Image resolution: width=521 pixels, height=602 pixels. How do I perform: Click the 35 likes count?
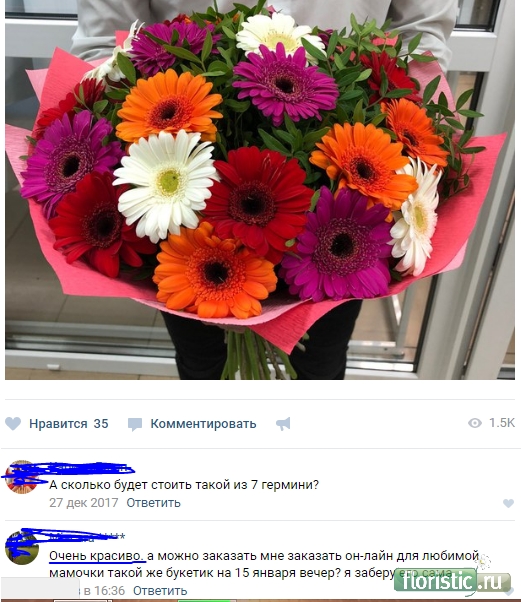(101, 423)
